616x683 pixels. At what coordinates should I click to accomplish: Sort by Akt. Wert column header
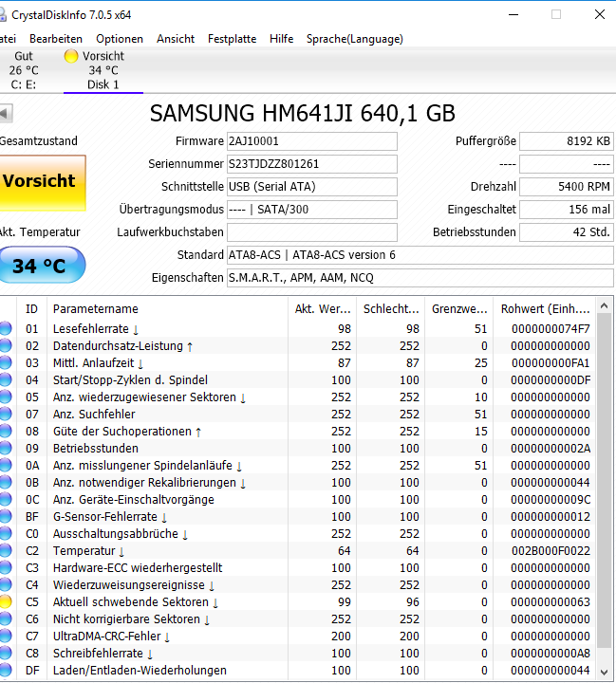point(322,309)
